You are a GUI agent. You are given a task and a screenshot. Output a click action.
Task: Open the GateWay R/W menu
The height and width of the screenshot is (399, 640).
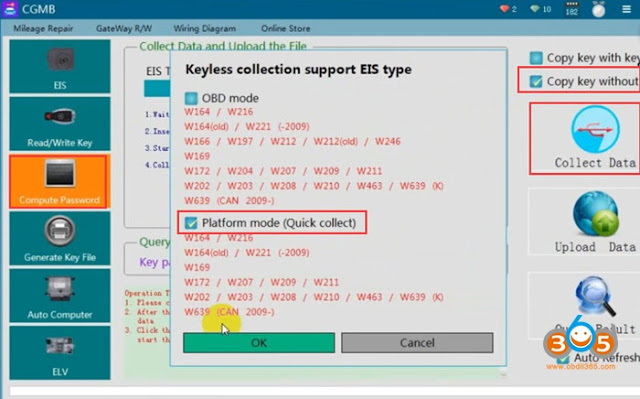(x=124, y=29)
